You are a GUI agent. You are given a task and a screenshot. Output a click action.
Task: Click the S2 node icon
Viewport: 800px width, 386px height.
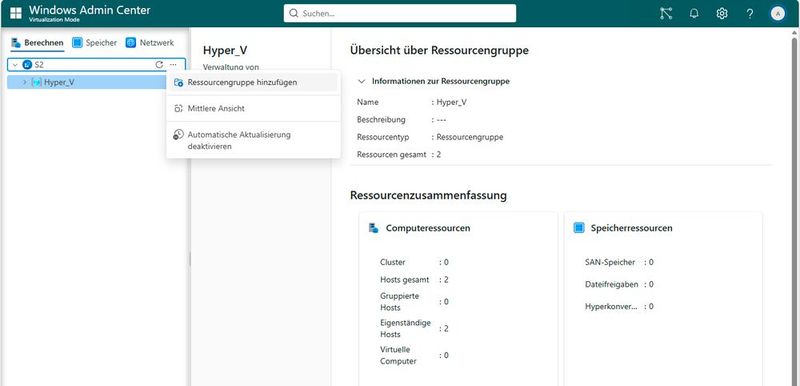(27, 65)
